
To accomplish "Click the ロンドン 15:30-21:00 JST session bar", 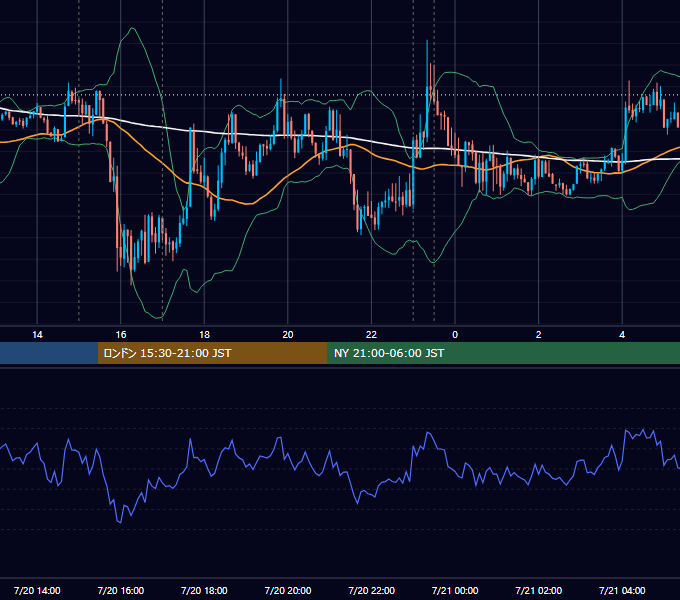I will click(212, 353).
